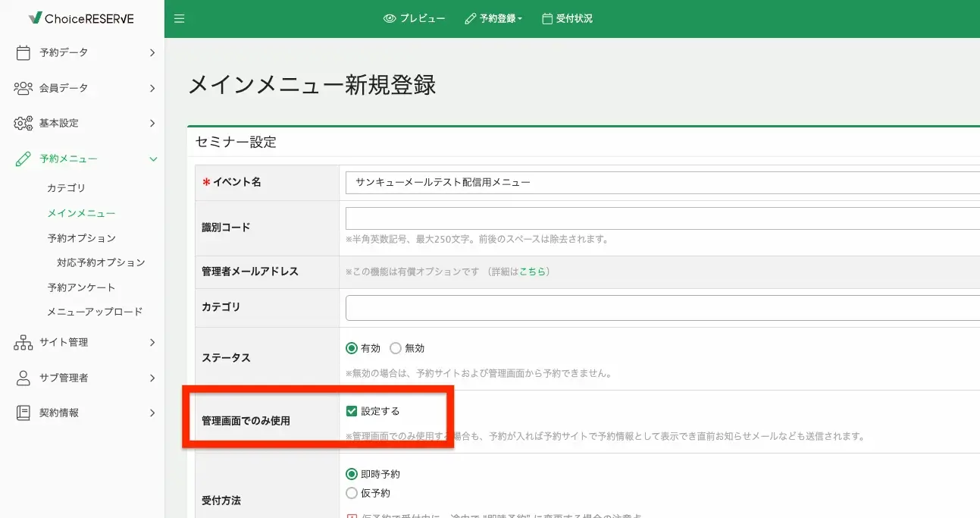Select the 即時予約 radio button
Image resolution: width=980 pixels, height=518 pixels.
pos(351,474)
